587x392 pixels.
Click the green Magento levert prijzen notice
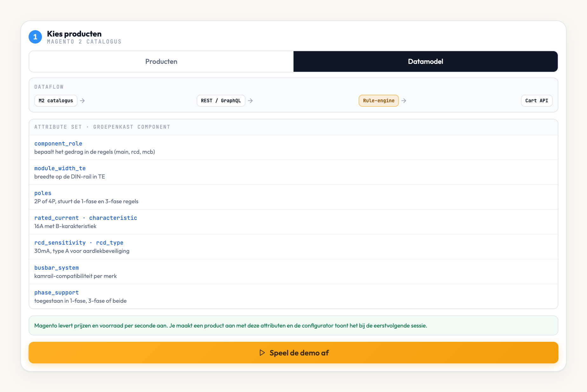coord(293,325)
